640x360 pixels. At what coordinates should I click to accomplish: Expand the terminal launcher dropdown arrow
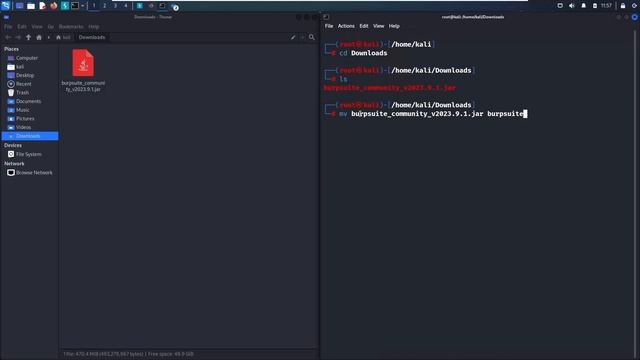83,6
